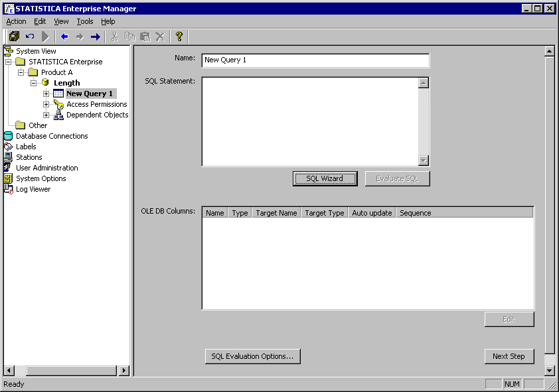This screenshot has width=559, height=392.
Task: Click the left panel horizontal scrollbar right arrow
Action: point(124,370)
